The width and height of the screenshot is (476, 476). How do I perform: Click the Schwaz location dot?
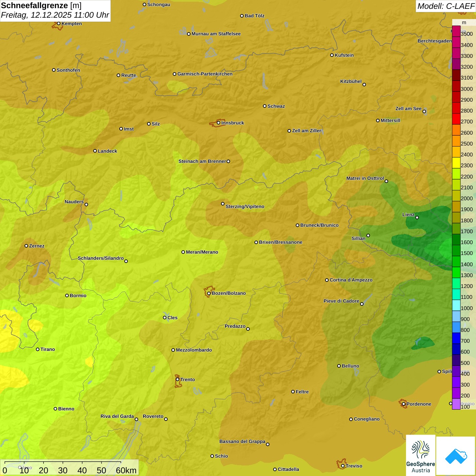click(x=265, y=106)
